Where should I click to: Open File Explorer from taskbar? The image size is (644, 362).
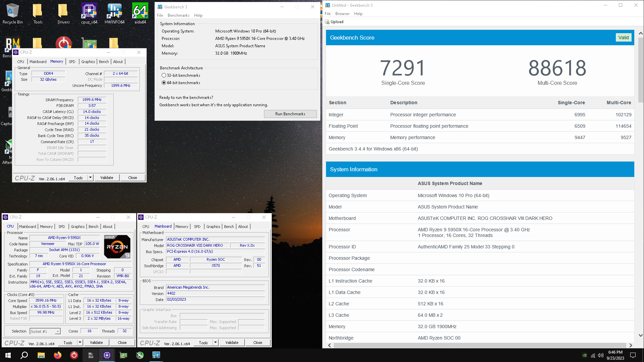(x=41, y=355)
